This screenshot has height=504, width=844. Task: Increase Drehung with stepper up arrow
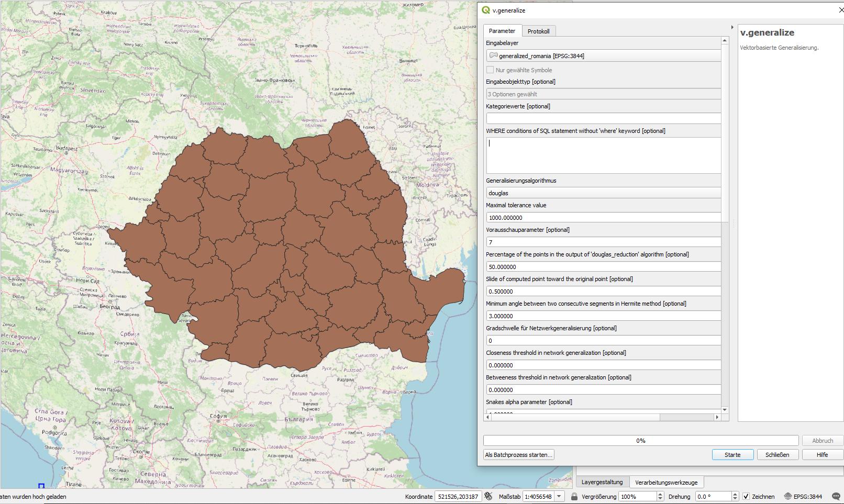pos(735,494)
